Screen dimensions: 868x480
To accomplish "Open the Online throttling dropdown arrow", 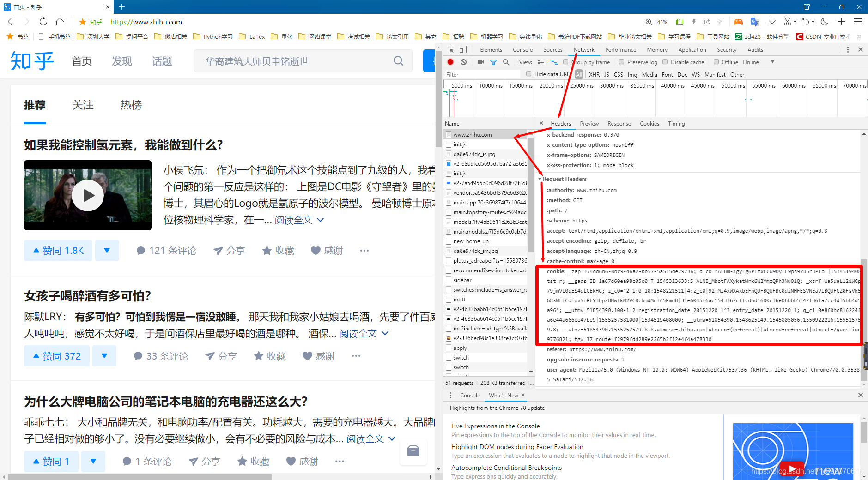I will click(x=772, y=62).
